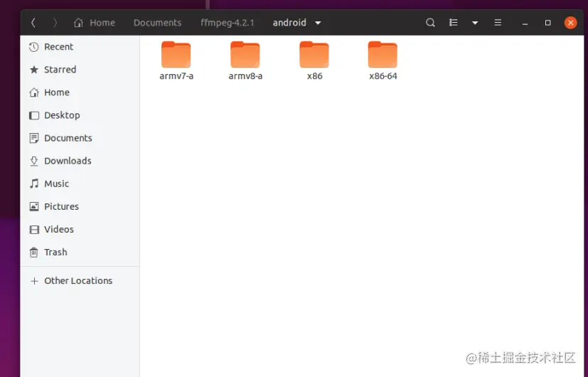The width and height of the screenshot is (588, 377).
Task: Open Other Locations in the sidebar
Action: 80,281
